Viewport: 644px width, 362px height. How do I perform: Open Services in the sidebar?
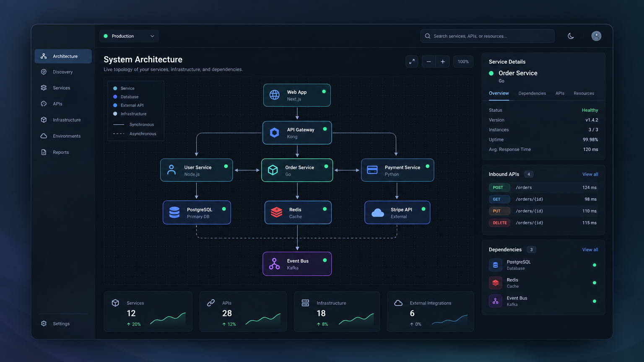tap(63, 88)
